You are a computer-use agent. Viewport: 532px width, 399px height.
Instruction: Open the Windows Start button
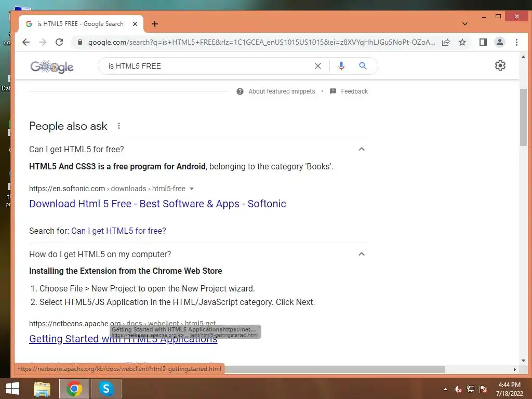[12, 389]
